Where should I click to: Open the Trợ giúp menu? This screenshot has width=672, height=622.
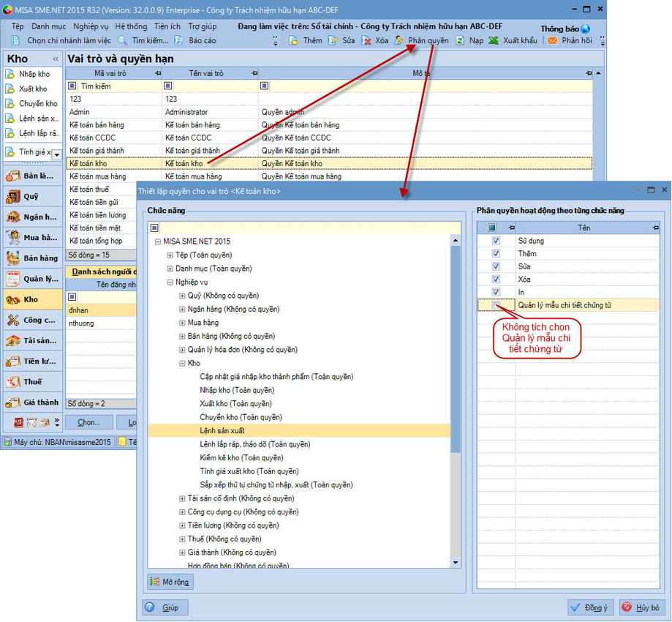(x=203, y=26)
